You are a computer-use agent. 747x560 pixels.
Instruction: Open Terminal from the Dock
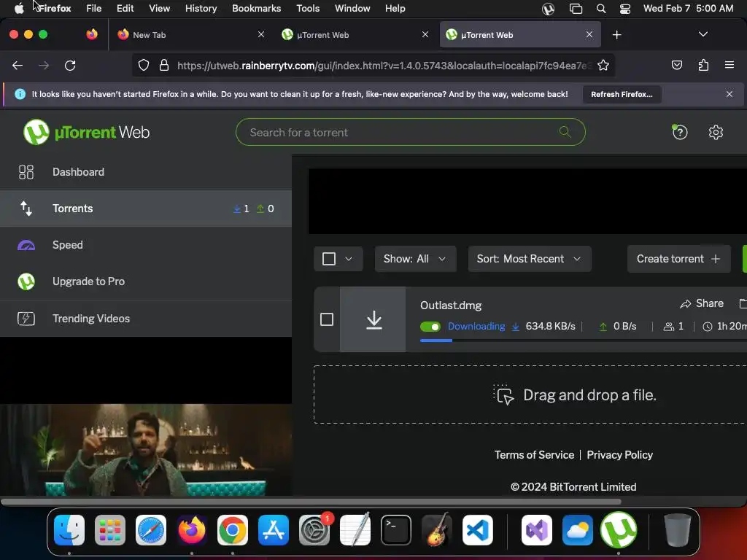click(396, 530)
